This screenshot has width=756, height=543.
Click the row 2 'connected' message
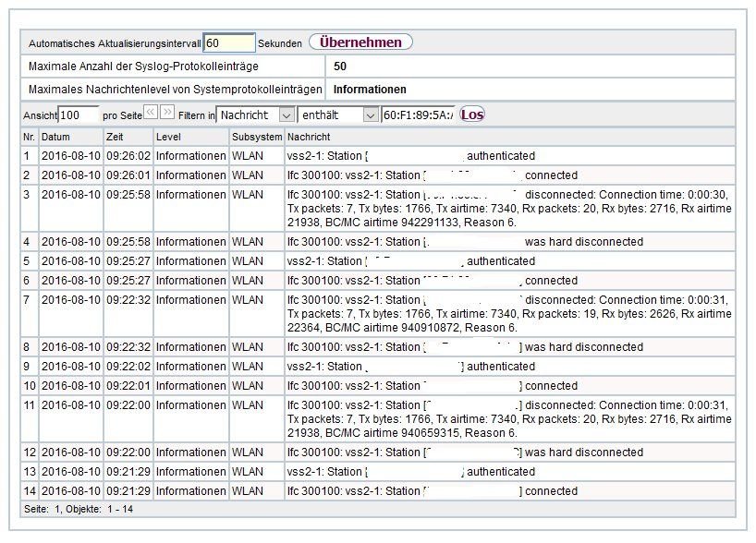click(510, 175)
